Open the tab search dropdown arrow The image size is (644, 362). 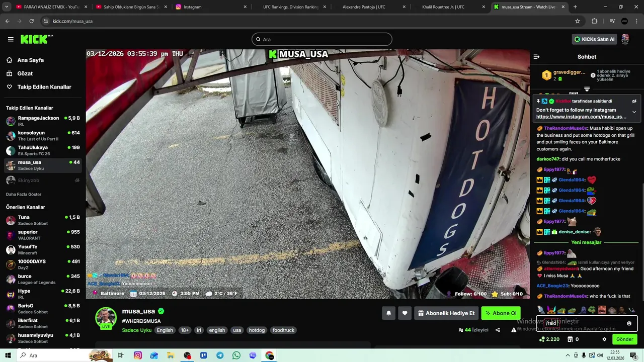click(x=7, y=7)
